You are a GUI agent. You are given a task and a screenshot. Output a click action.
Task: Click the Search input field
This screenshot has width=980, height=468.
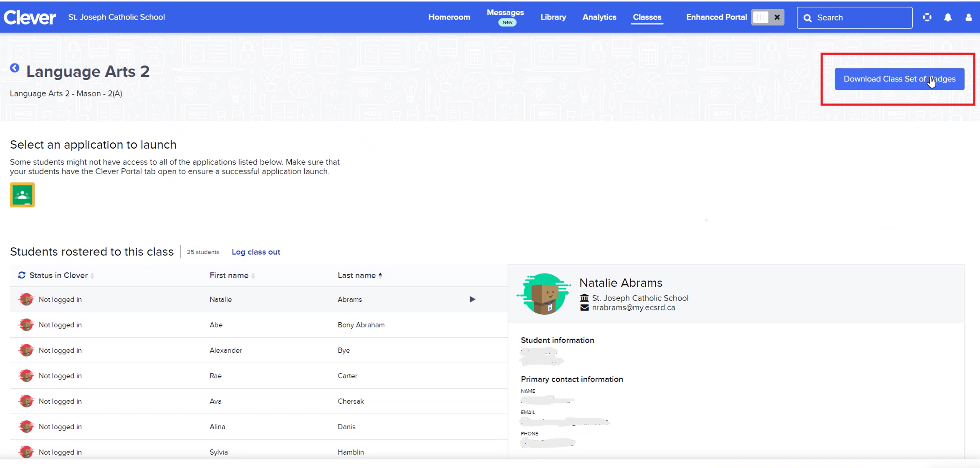coord(854,18)
